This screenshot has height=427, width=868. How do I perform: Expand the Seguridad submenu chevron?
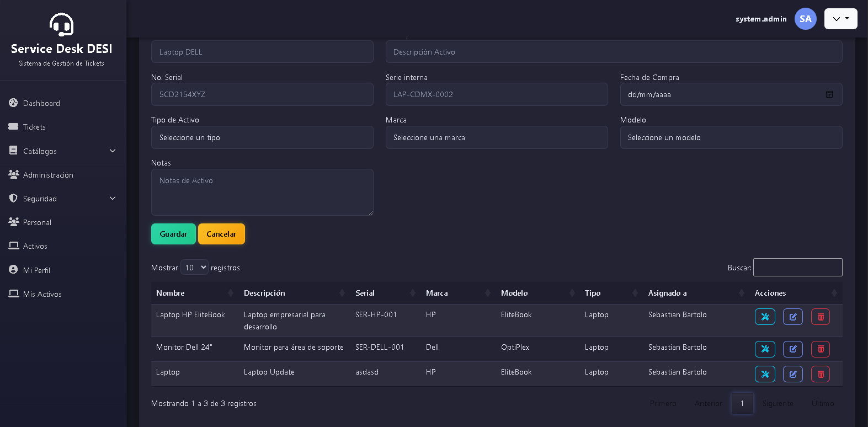tap(113, 198)
